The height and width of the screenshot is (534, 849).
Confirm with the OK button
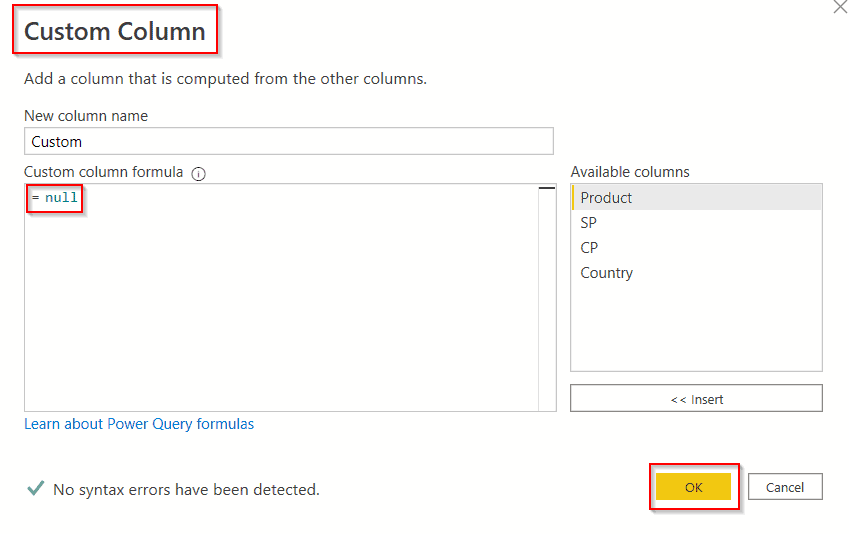(x=694, y=487)
